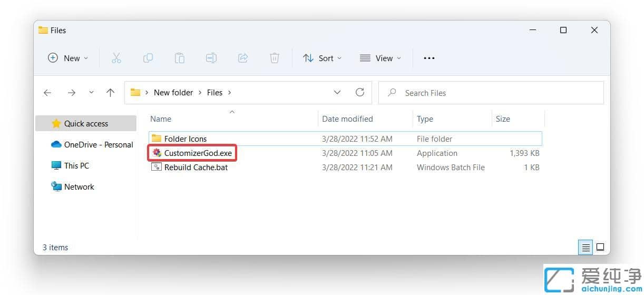Open the Sort options dropdown

[322, 58]
